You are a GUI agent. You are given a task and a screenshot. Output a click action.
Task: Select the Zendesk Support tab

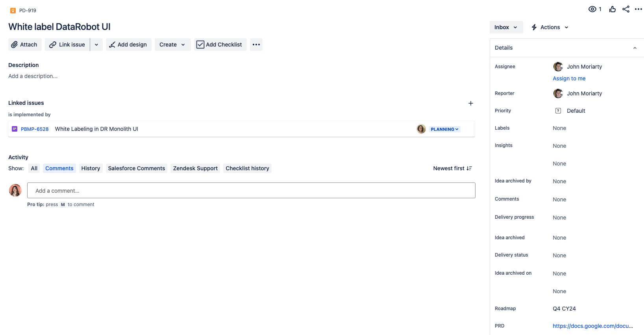click(195, 168)
